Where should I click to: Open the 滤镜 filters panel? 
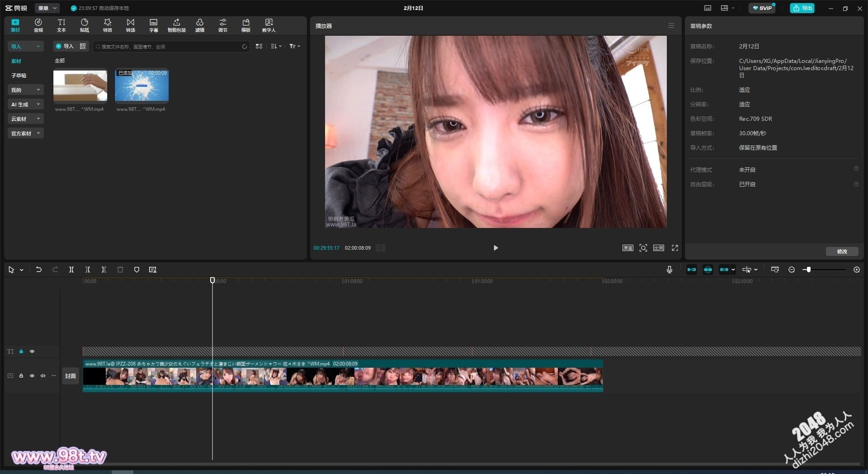pos(199,25)
